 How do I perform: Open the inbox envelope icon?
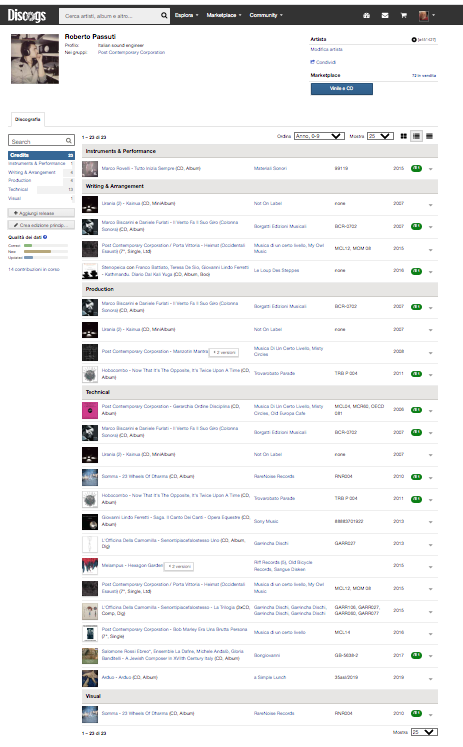385,15
